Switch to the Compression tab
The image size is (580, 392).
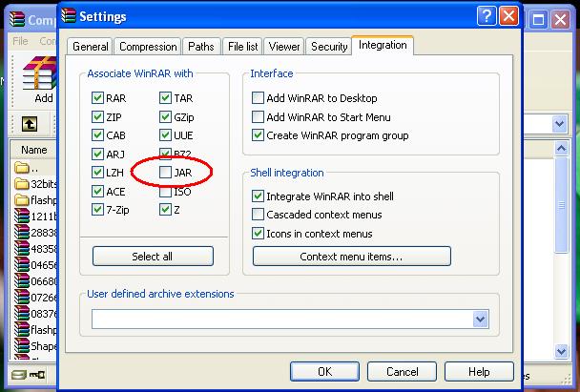tap(148, 47)
